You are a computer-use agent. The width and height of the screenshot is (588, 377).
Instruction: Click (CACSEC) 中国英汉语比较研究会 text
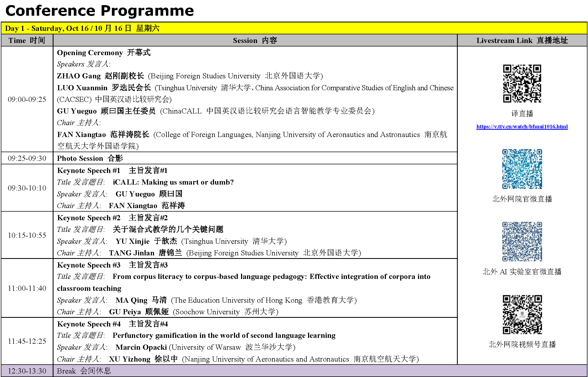point(114,99)
